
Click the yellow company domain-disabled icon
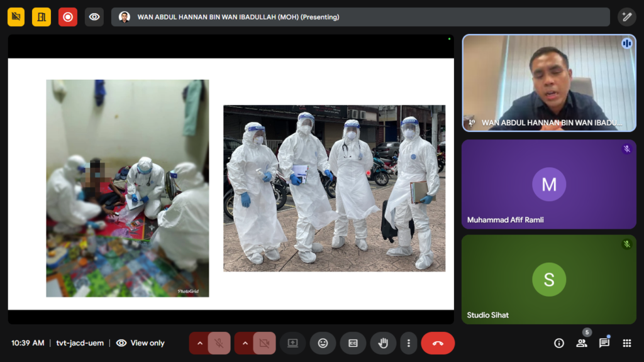(x=16, y=17)
